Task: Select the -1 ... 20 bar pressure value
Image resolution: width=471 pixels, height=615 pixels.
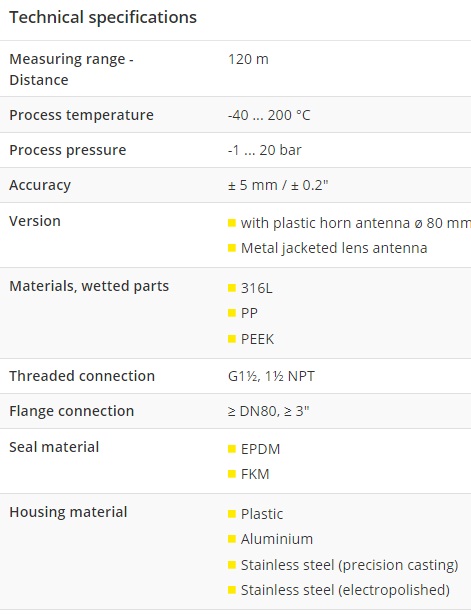Action: [x=265, y=150]
